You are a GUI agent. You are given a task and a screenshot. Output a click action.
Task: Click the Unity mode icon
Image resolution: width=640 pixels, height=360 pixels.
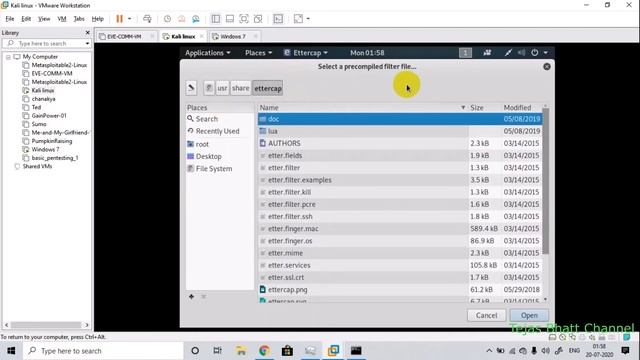click(258, 19)
